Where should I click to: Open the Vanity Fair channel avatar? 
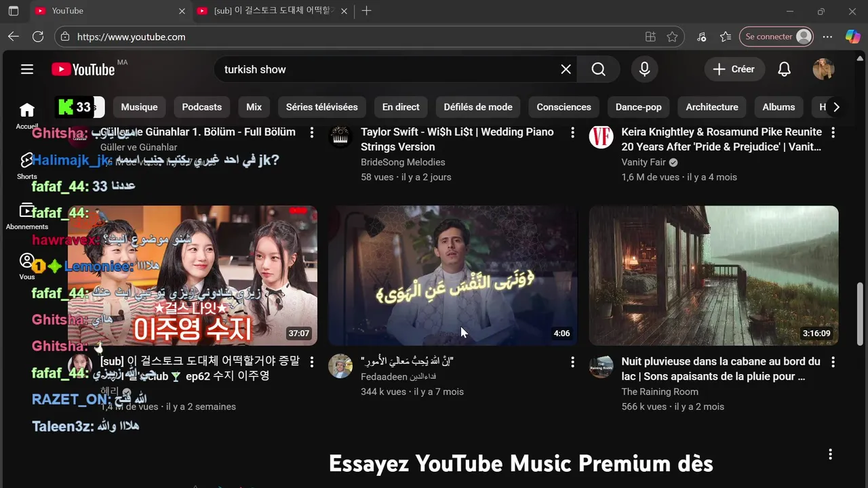tap(601, 136)
